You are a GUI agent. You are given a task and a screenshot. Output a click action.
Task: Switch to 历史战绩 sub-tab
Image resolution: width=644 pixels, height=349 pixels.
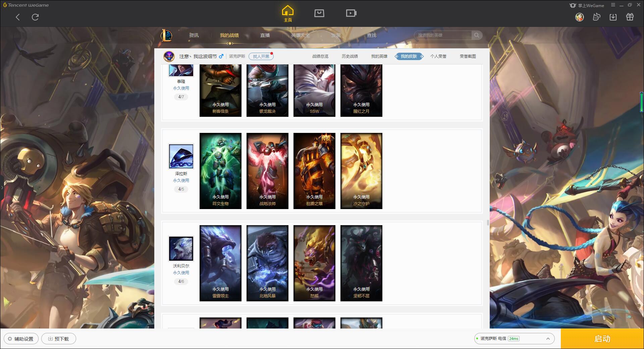pos(350,56)
